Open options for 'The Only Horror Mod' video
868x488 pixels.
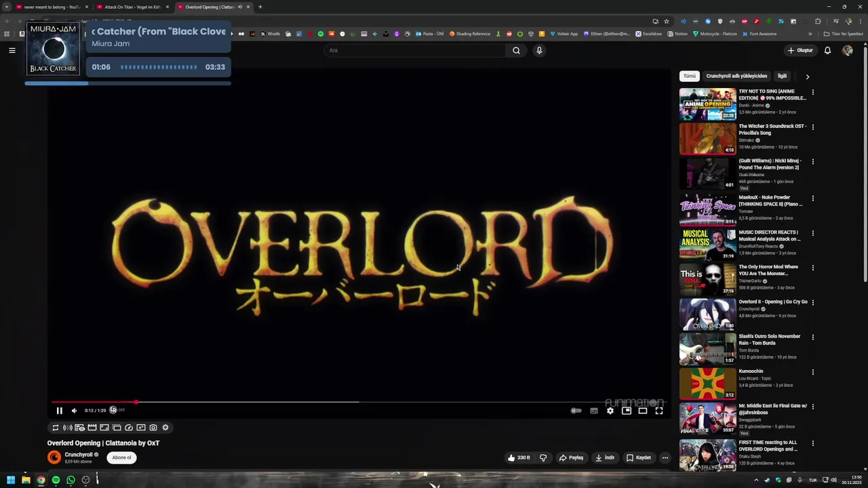(x=813, y=268)
